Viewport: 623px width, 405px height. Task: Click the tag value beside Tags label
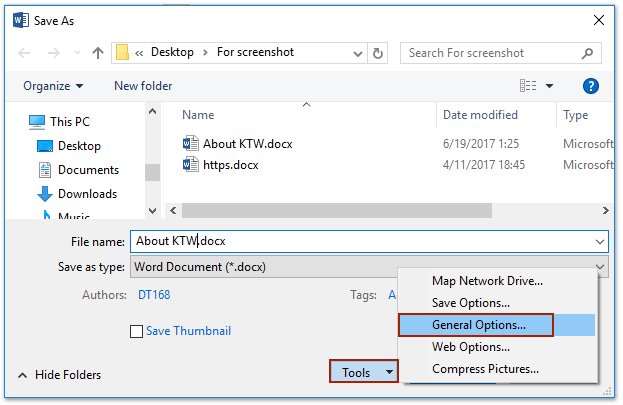coord(392,295)
